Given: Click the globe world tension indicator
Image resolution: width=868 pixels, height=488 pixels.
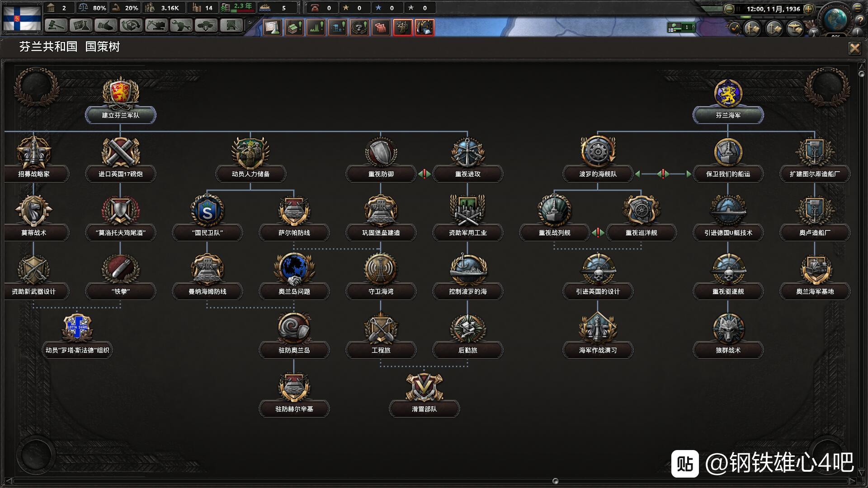Looking at the screenshot, I should pos(835,19).
